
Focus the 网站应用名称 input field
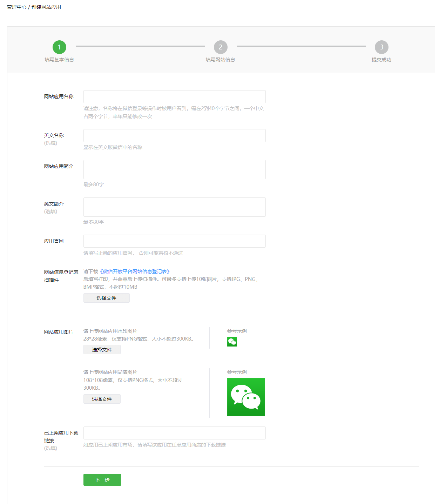coord(174,96)
